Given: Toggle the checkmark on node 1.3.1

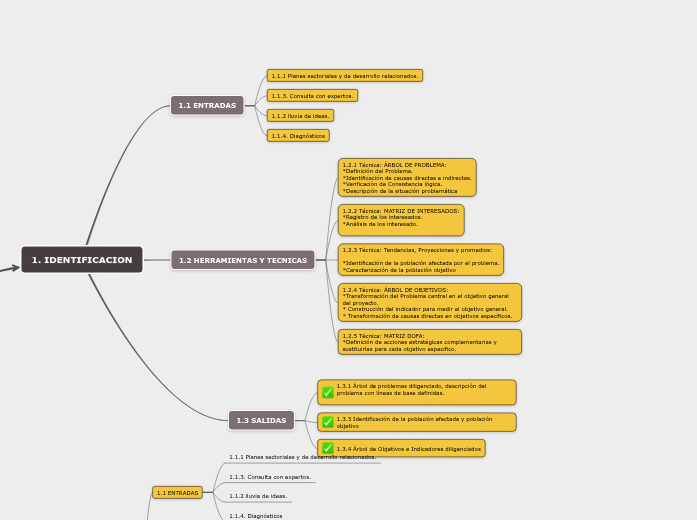Looking at the screenshot, I should click(x=328, y=392).
